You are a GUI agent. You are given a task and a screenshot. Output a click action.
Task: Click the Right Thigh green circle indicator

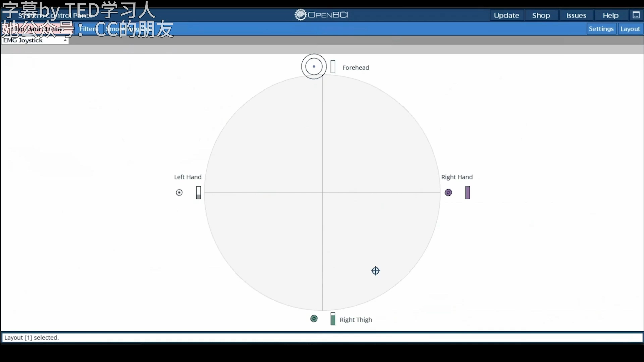click(x=314, y=319)
